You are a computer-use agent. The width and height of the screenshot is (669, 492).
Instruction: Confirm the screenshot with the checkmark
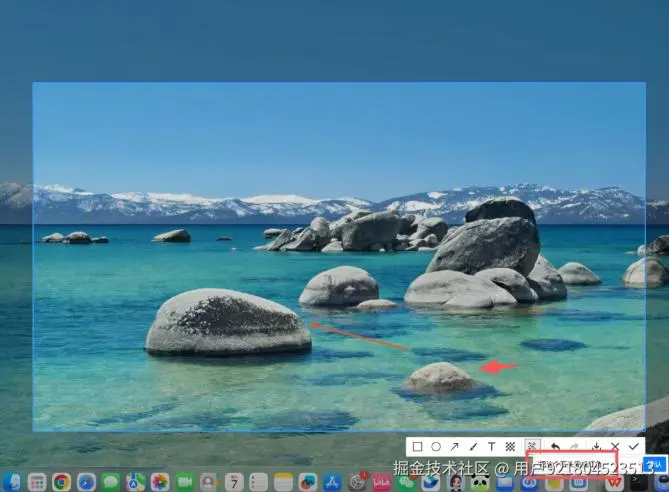pyautogui.click(x=634, y=447)
